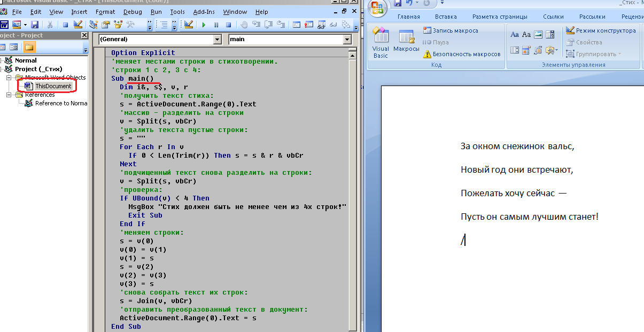Open the Debug menu
Screen dimensions: 644x332
coord(133,12)
